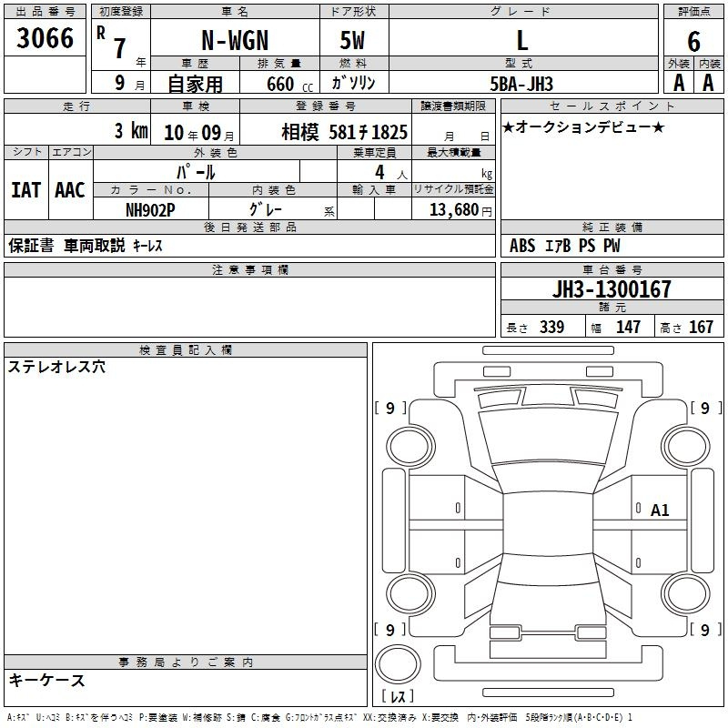Click the recycle deposit amount 13,680円
Screen dimensions: 728x728
(x=457, y=209)
